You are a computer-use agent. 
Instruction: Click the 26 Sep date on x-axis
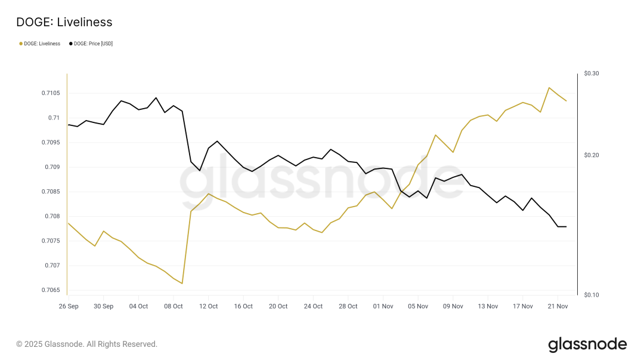(x=68, y=306)
